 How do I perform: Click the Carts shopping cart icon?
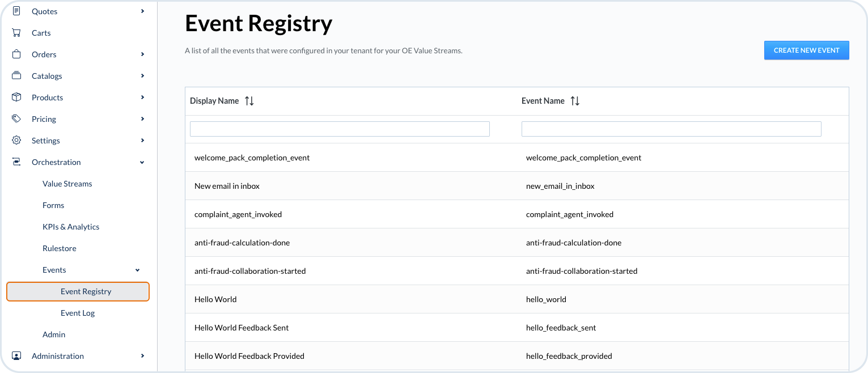tap(16, 33)
